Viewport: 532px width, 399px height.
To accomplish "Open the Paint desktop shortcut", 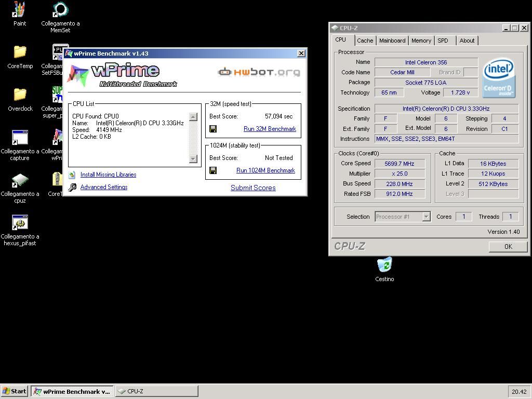I will [19, 14].
